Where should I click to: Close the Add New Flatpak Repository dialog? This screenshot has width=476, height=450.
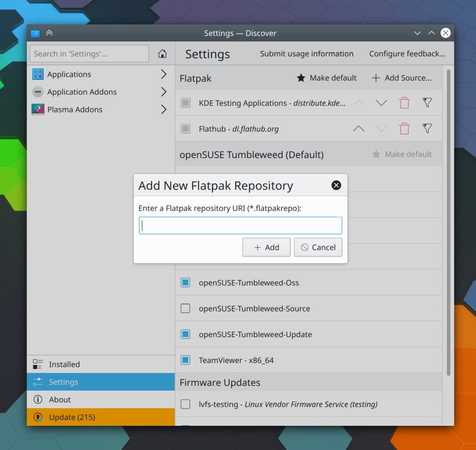click(336, 185)
